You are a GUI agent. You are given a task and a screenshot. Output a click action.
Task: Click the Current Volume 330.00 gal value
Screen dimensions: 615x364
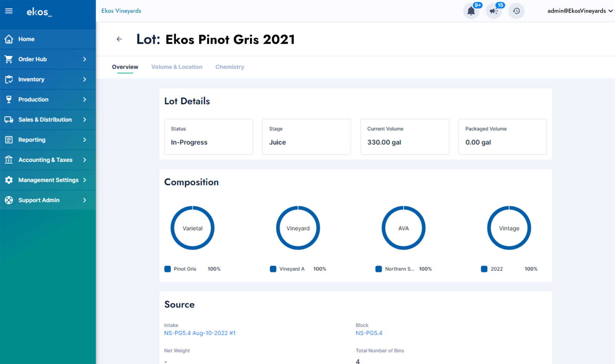[x=384, y=143]
